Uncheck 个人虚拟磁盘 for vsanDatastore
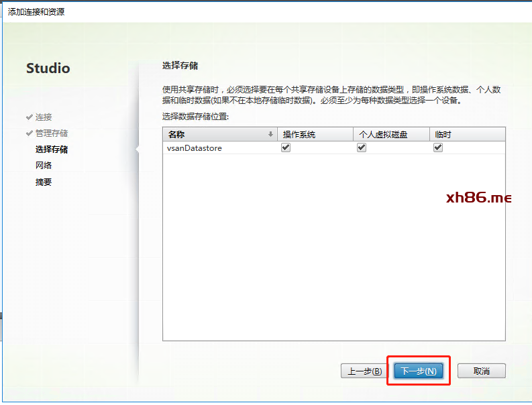532x405 pixels. (362, 148)
